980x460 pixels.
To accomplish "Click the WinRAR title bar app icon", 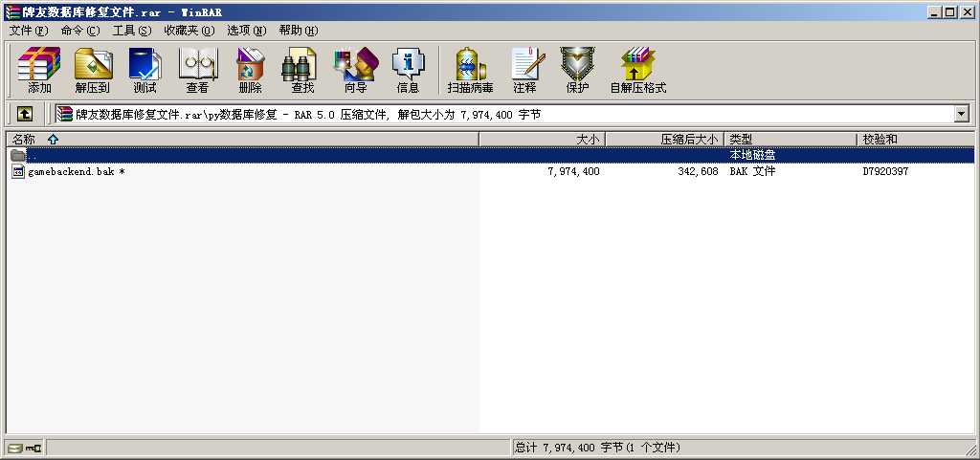I will point(11,11).
